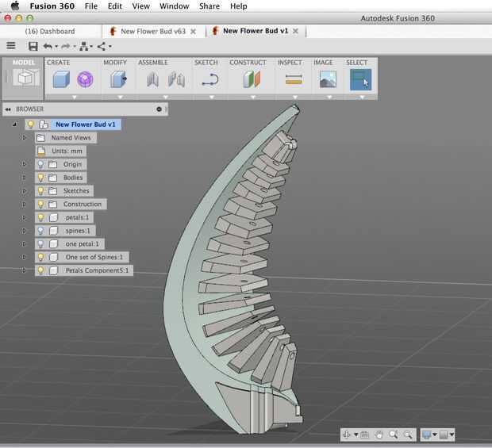The height and width of the screenshot is (448, 492).
Task: Select the Units: mm browser entry
Action: pos(60,151)
